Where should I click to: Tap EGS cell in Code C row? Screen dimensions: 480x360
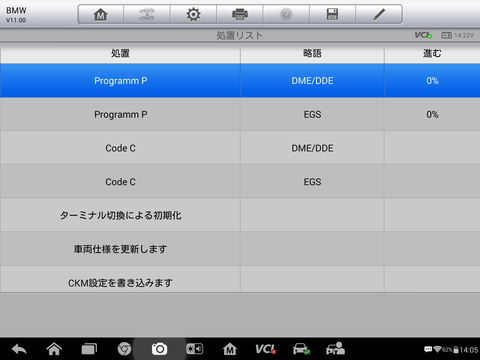[x=312, y=182]
